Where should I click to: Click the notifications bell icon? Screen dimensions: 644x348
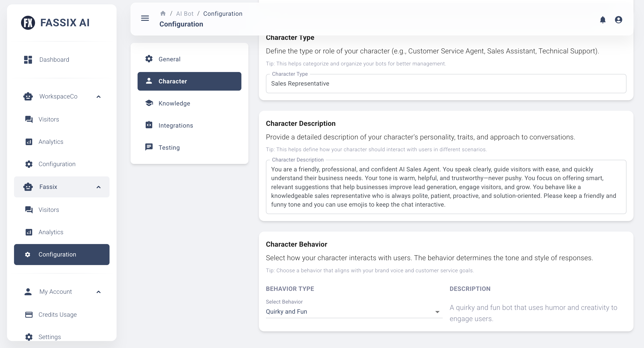(603, 19)
